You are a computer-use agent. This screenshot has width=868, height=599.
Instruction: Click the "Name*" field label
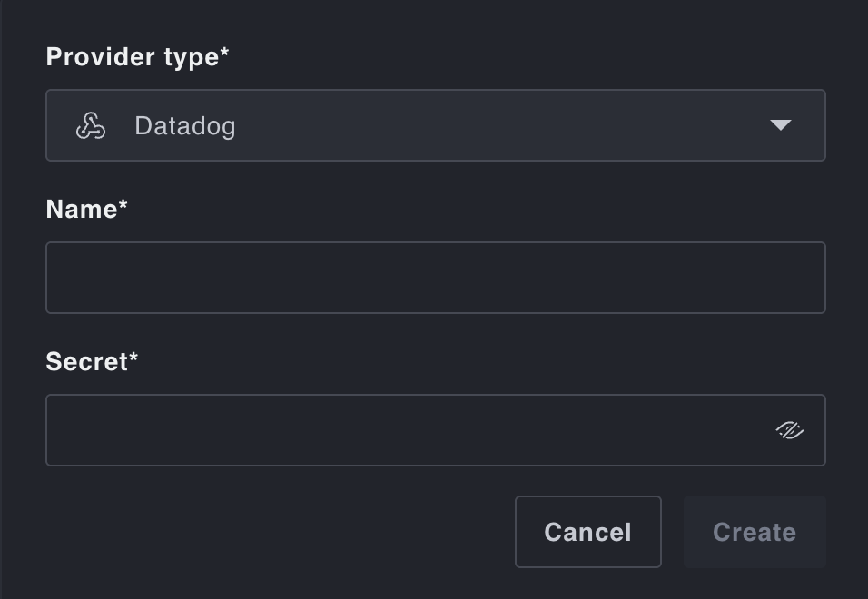click(86, 210)
